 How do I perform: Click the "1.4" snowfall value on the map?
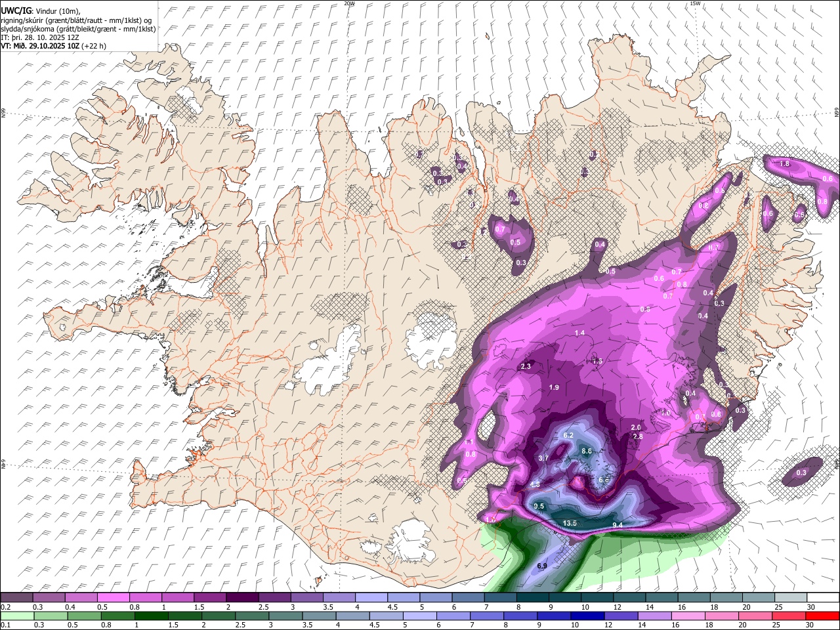pos(580,333)
